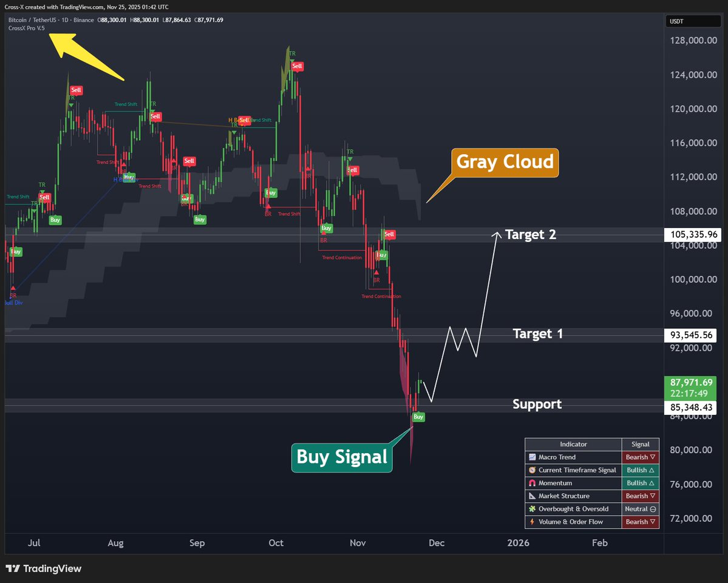Select the 'Gray Cloud' callout
Viewport: 728px width, 583px height.
coord(505,163)
